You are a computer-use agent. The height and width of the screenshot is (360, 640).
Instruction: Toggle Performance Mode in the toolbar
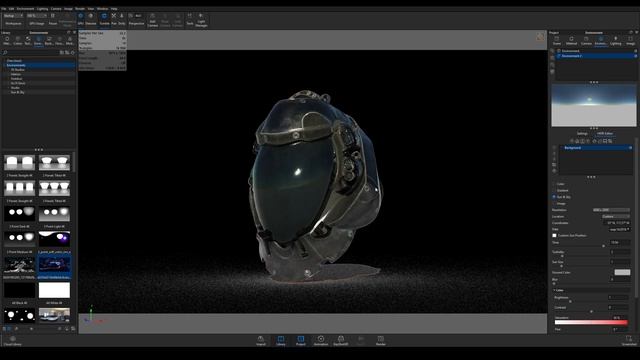(x=67, y=20)
